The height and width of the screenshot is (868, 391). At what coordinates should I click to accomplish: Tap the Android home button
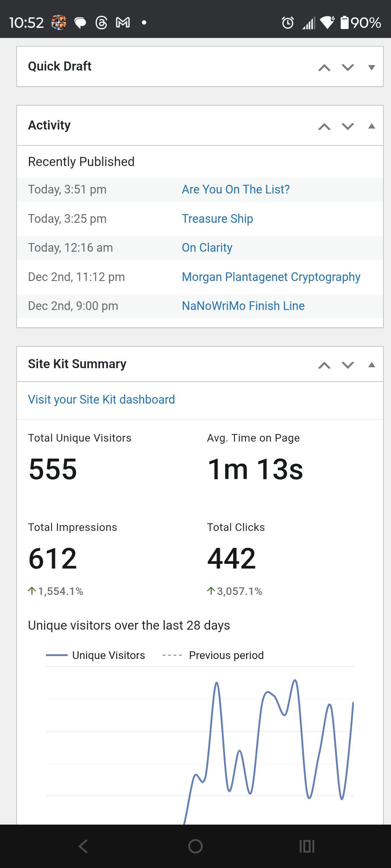(195, 846)
